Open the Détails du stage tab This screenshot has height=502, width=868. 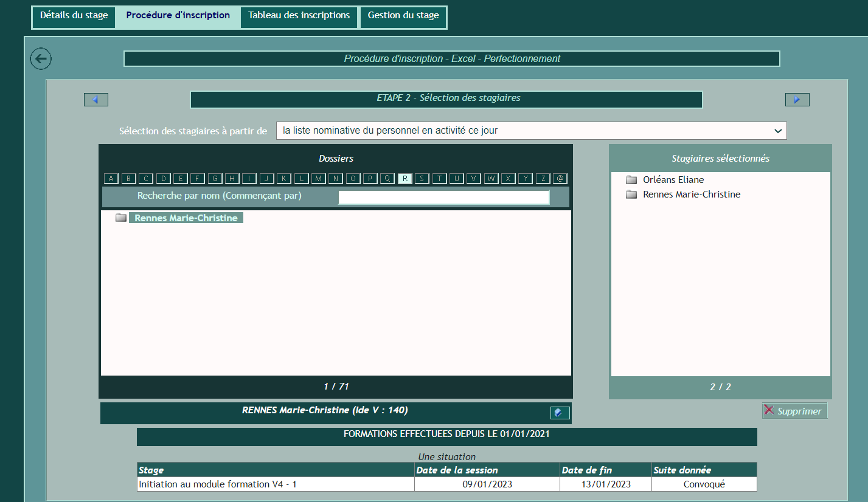click(74, 16)
